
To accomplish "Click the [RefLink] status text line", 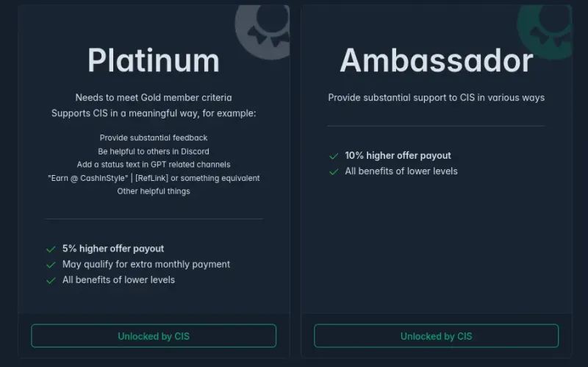I will click(x=154, y=178).
